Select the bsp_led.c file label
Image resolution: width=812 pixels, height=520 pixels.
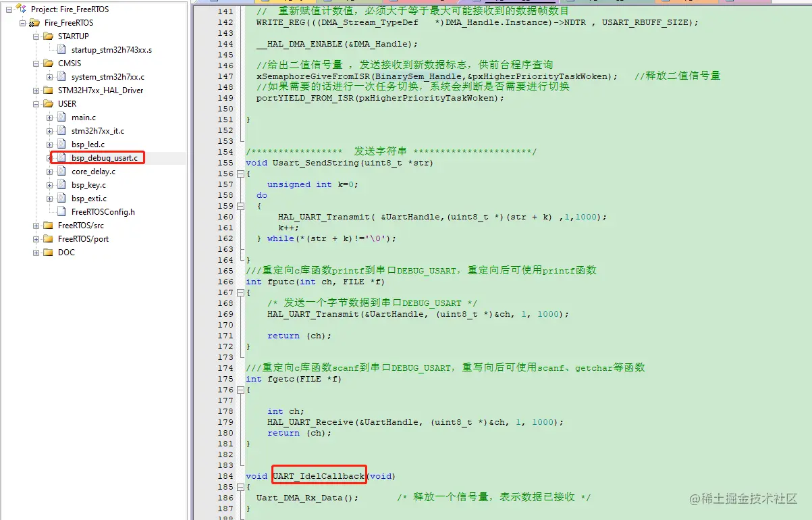pos(88,144)
